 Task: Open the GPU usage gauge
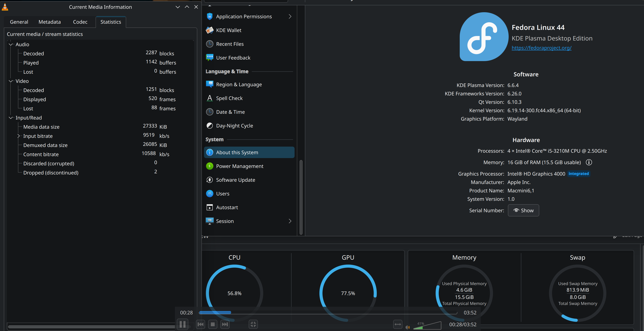click(348, 293)
